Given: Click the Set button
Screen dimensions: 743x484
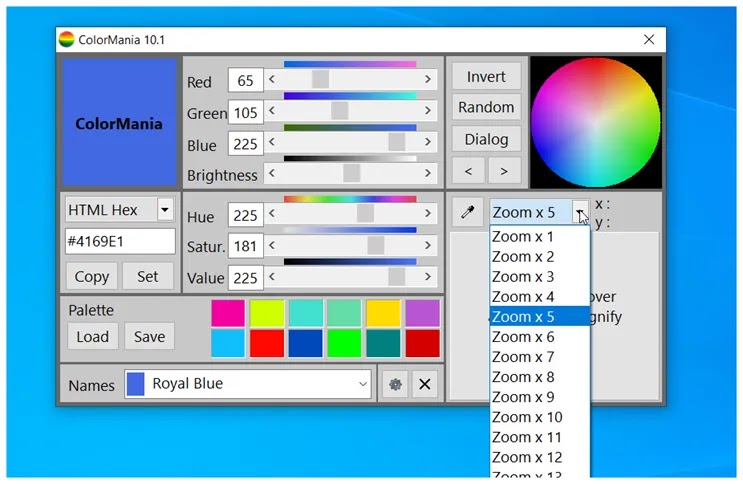Looking at the screenshot, I should tap(148, 276).
